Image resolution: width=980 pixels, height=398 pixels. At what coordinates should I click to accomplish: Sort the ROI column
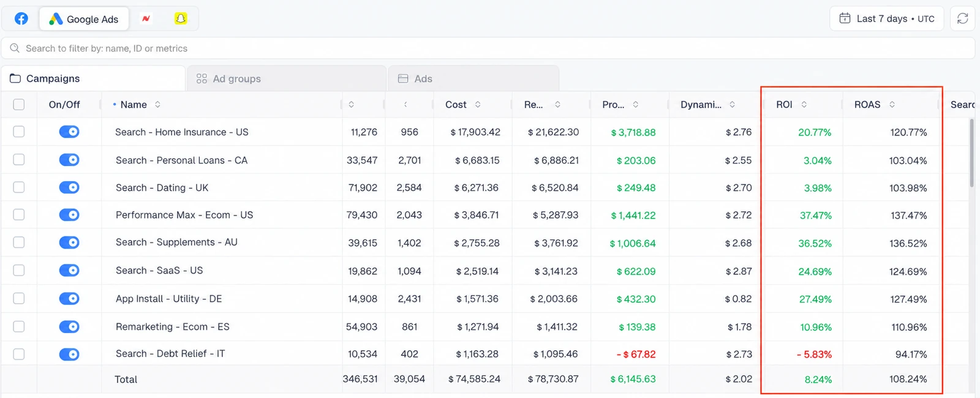pos(804,105)
